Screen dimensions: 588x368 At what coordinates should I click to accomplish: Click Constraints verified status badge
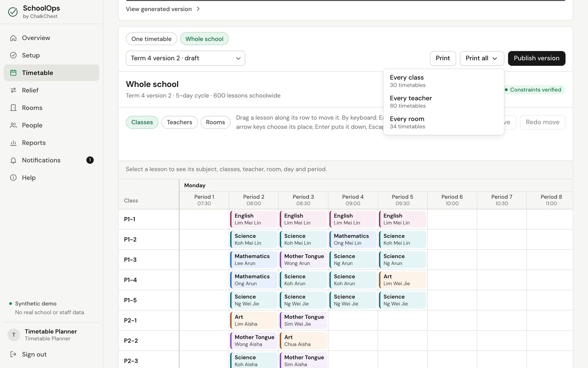[x=535, y=90]
